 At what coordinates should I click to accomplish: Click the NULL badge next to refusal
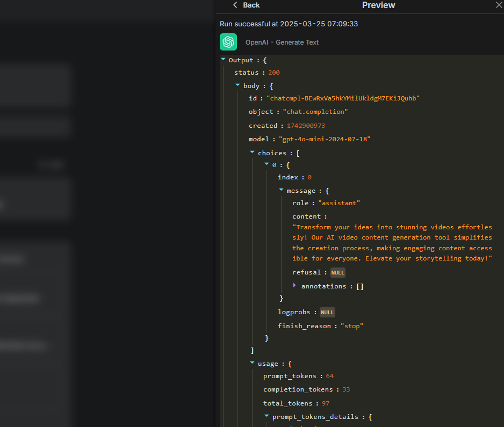coord(337,272)
